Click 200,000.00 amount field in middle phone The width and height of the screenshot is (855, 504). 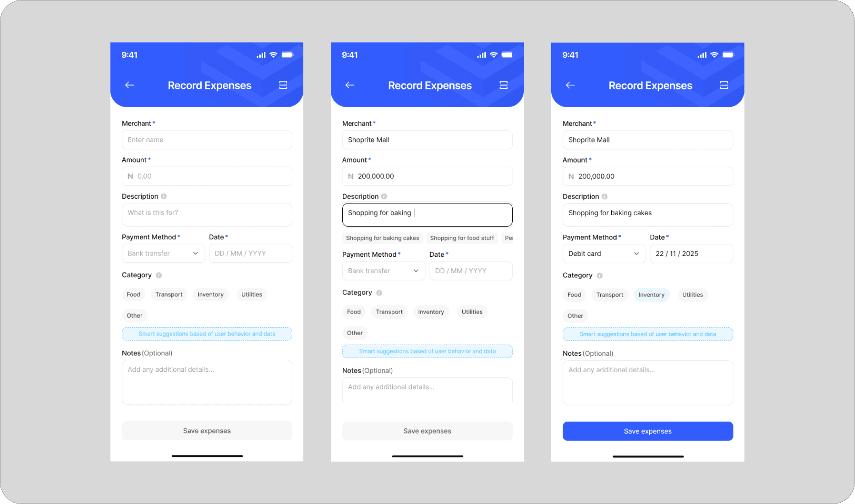point(427,176)
